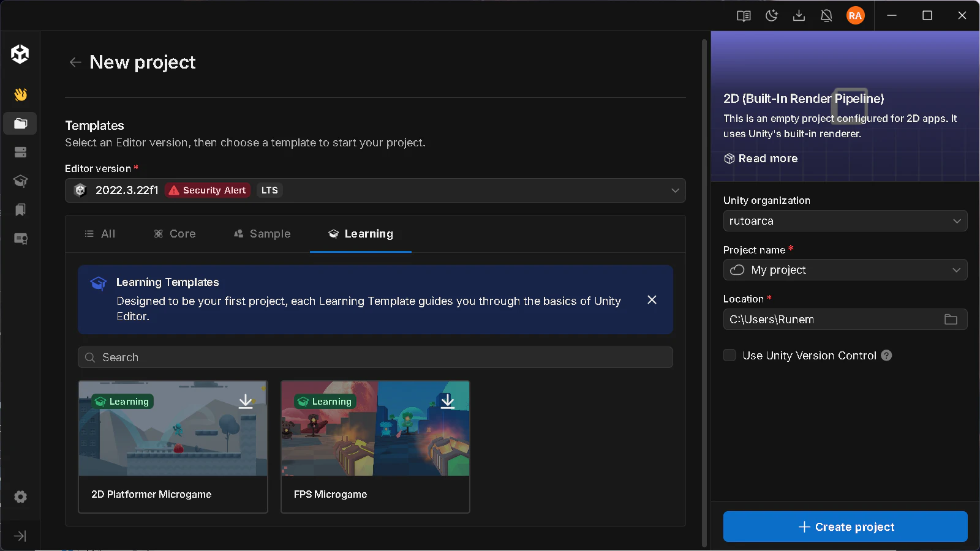Click the 2D (Built-In Render Pipeline) heading
This screenshot has width=980, height=551.
[804, 99]
